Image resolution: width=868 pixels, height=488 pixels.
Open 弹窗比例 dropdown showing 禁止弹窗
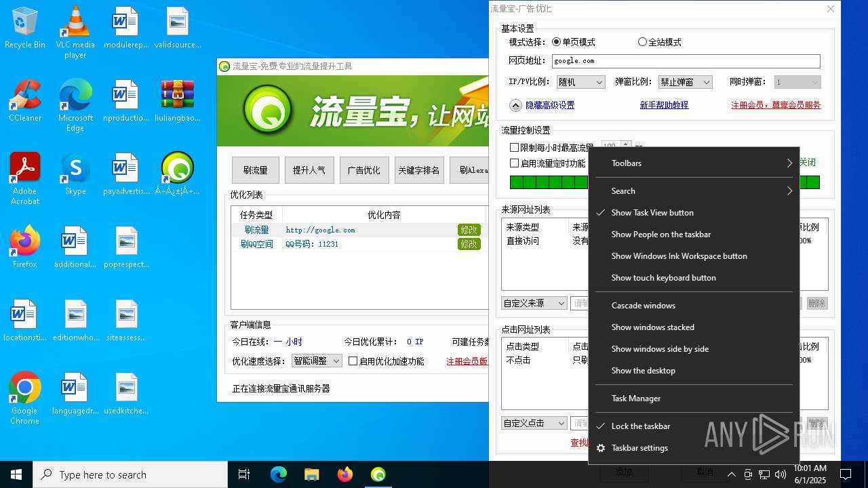pyautogui.click(x=685, y=82)
